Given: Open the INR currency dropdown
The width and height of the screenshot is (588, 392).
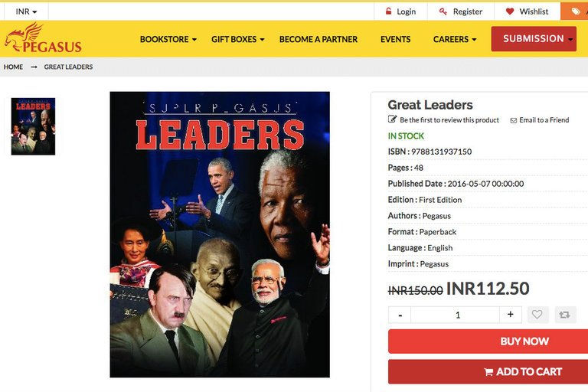Looking at the screenshot, I should (x=26, y=11).
